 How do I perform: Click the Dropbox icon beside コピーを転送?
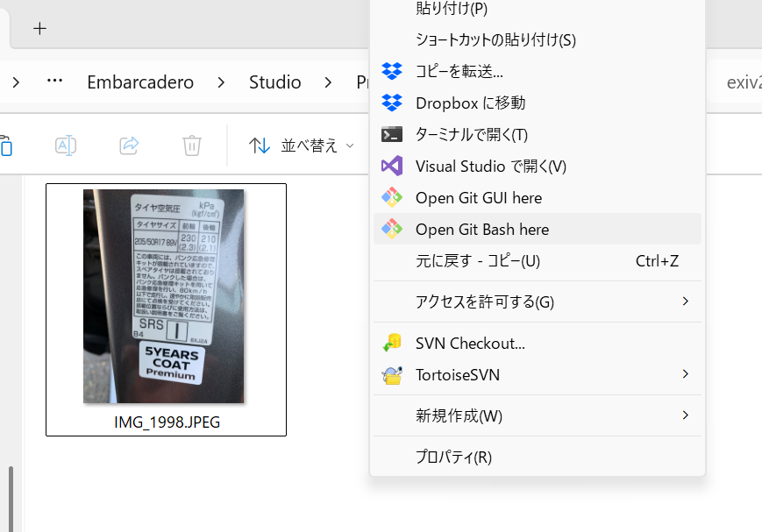392,71
